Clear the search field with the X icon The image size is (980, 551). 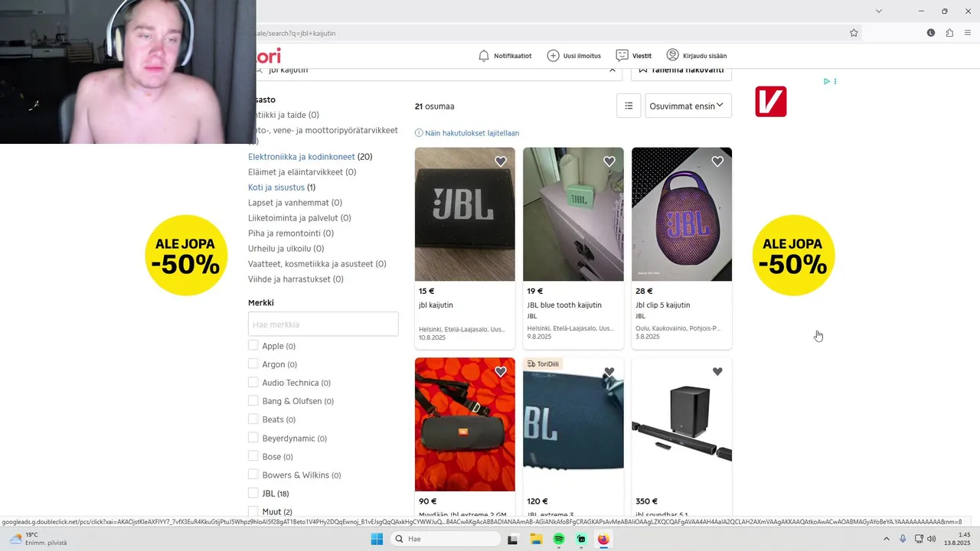coord(612,70)
